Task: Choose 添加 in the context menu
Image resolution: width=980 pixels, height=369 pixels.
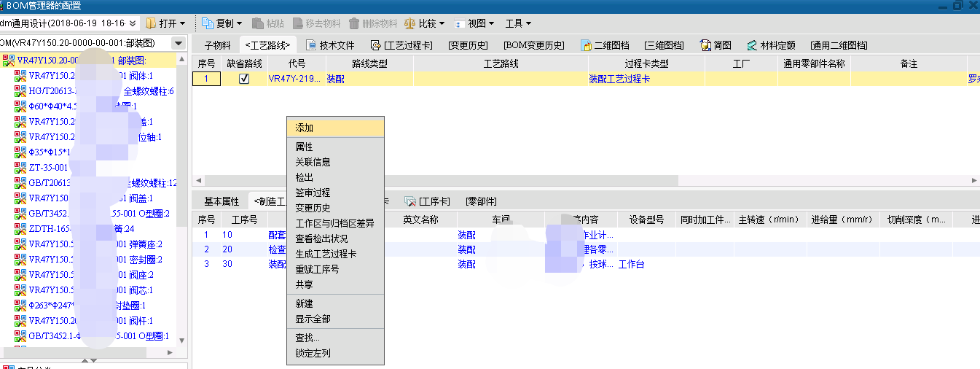Action: (335, 128)
